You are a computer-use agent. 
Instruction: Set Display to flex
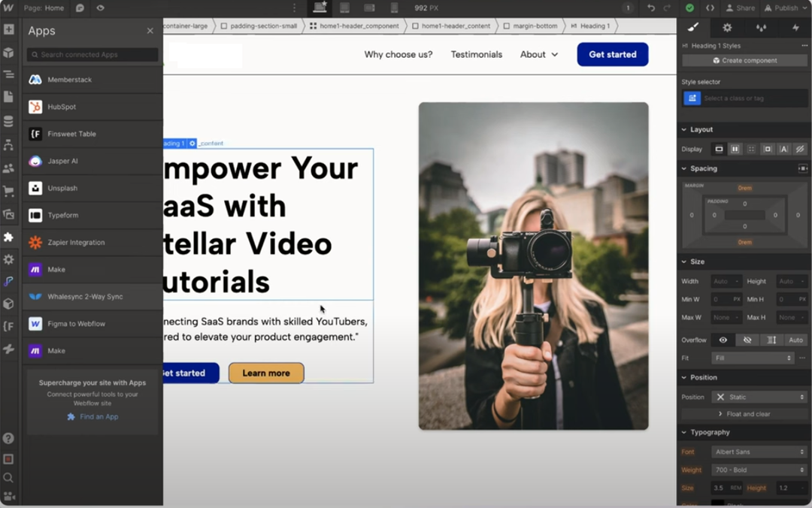click(735, 149)
